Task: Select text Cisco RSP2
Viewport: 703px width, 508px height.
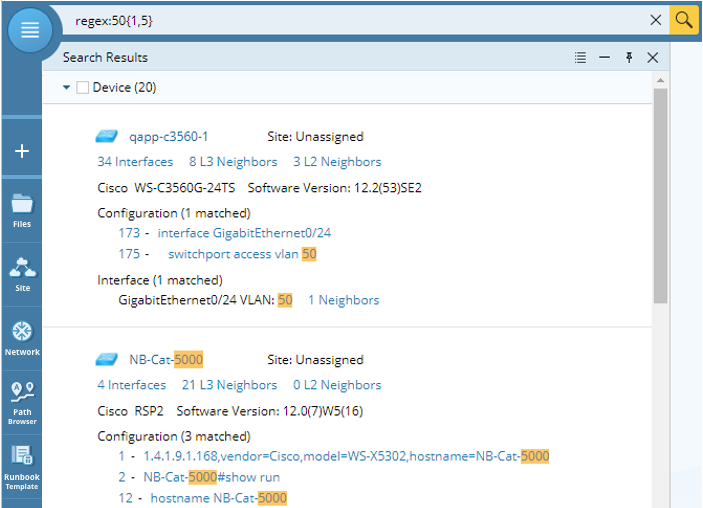Action: point(130,411)
